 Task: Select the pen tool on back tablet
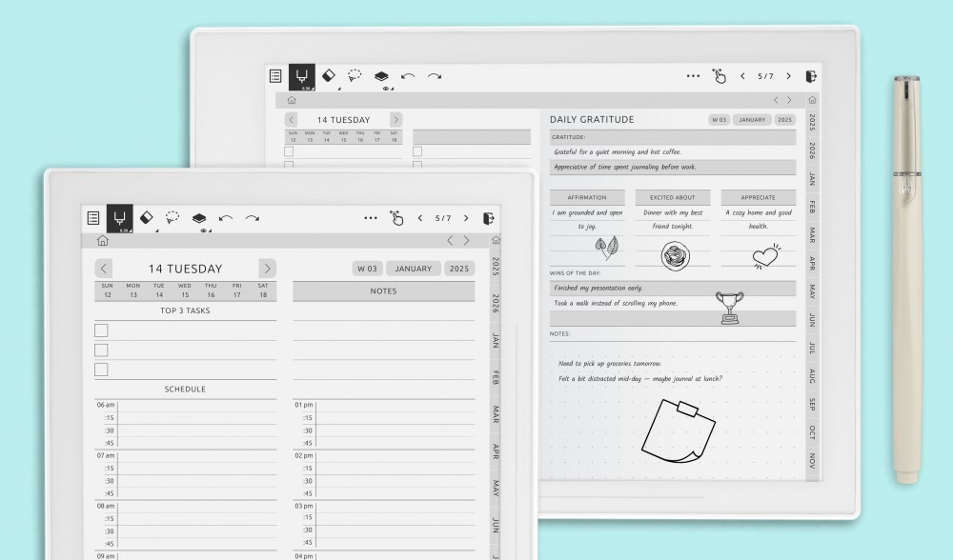point(302,76)
